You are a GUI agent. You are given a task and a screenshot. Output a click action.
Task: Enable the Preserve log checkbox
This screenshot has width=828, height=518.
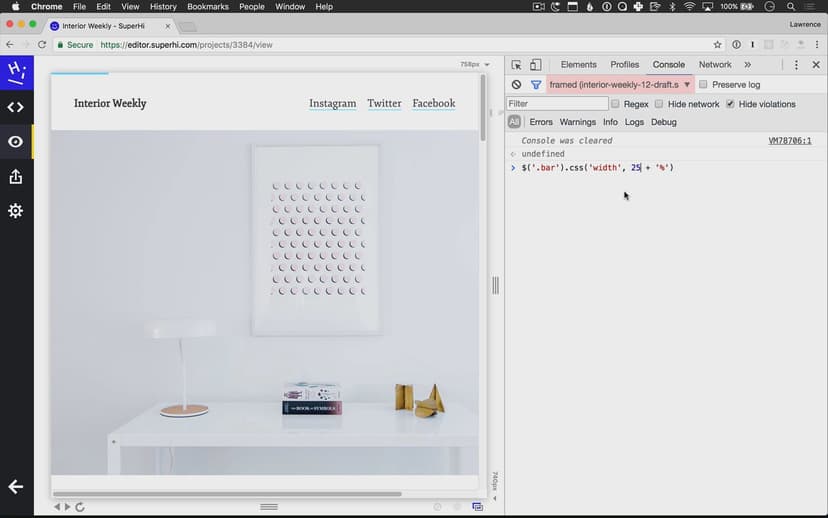coord(703,85)
